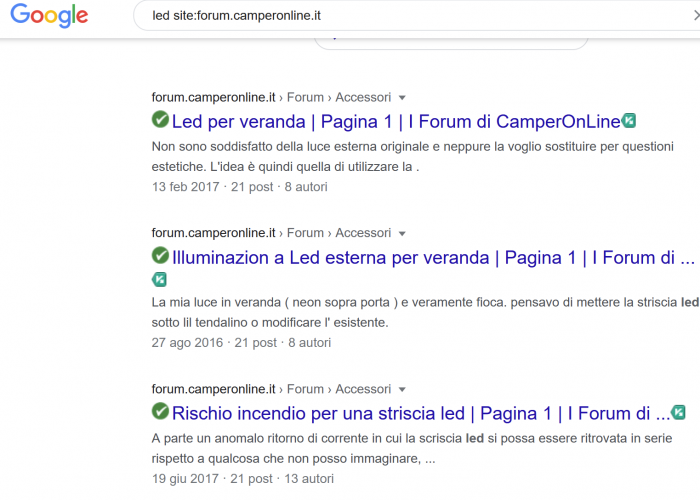The image size is (700, 500).
Task: Click green checkmark beside Rischio incendio result
Action: click(x=160, y=411)
